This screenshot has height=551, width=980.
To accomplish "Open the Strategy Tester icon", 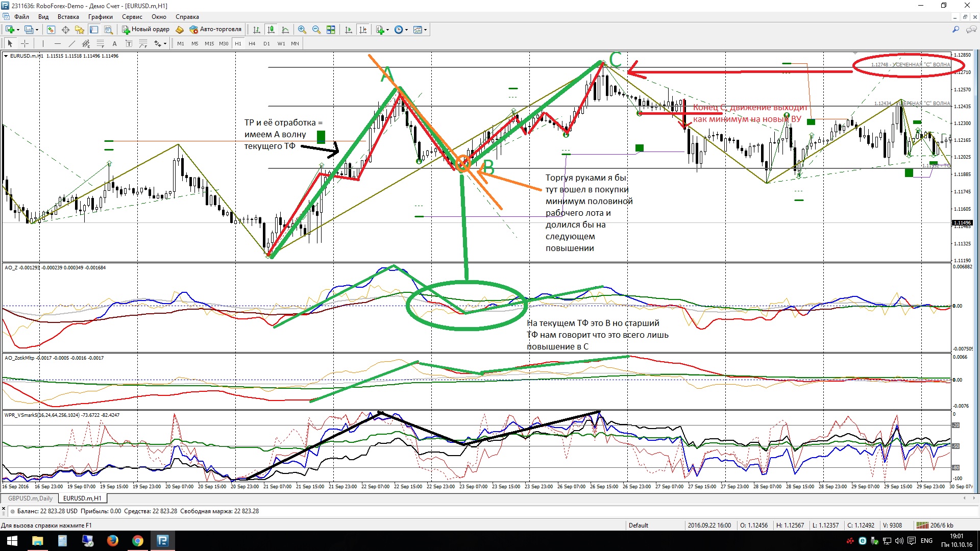I will [x=108, y=30].
